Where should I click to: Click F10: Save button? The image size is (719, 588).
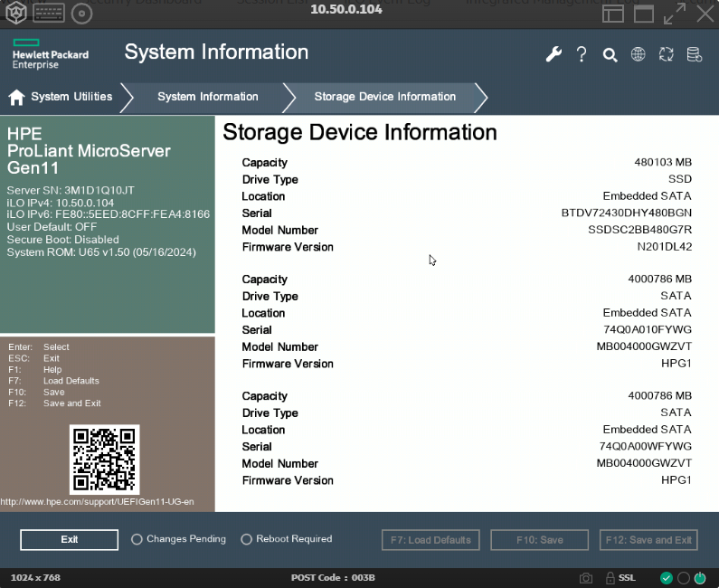540,540
